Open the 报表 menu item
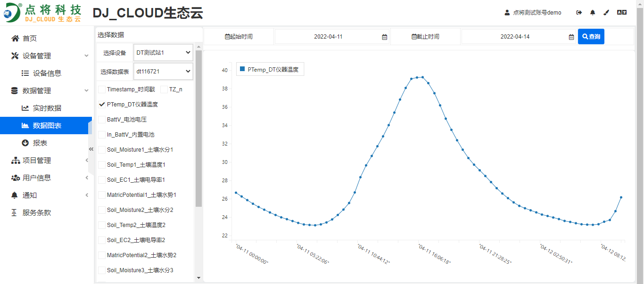 click(x=40, y=143)
